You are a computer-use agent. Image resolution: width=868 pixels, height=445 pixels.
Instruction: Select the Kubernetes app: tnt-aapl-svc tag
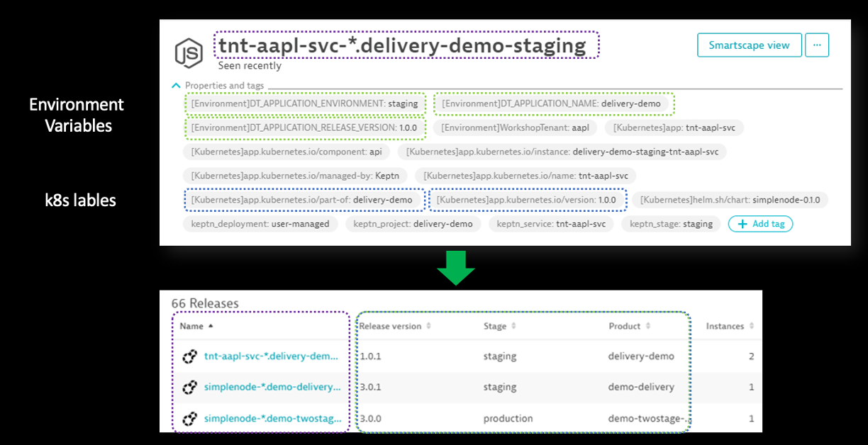coord(675,128)
